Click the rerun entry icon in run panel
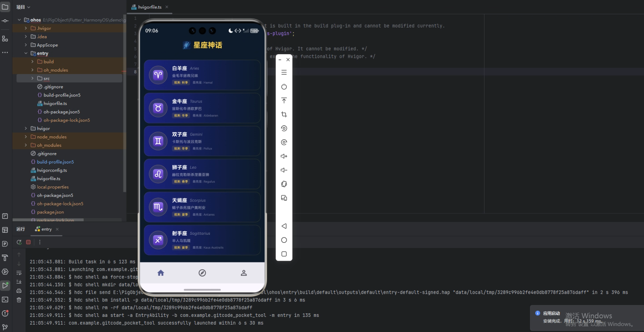 point(19,242)
